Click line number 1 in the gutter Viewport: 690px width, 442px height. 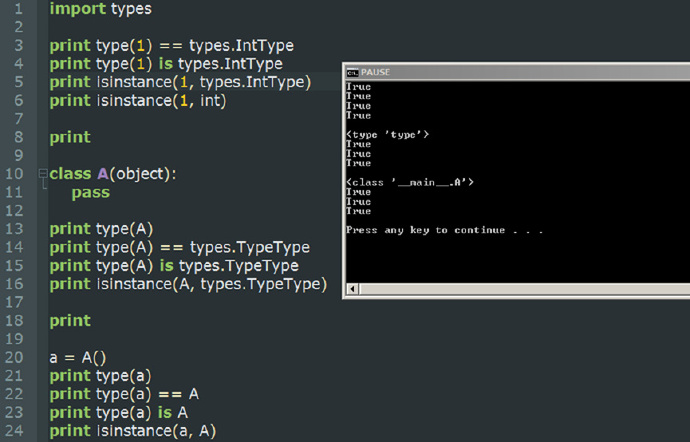click(18, 9)
